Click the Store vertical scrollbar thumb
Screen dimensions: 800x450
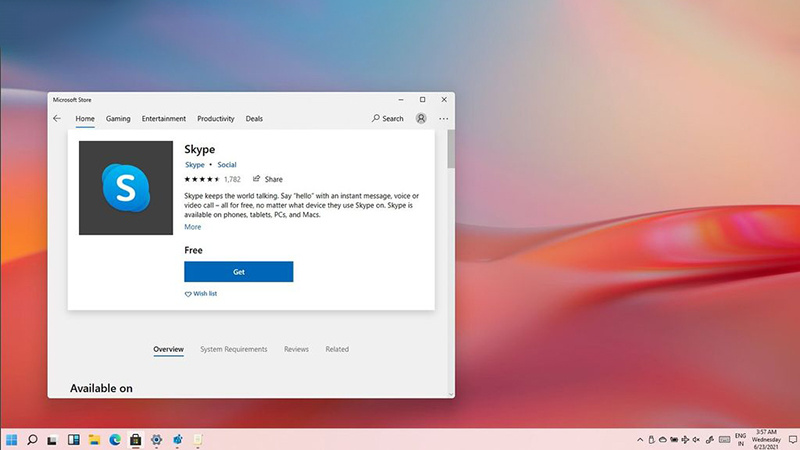[x=451, y=148]
